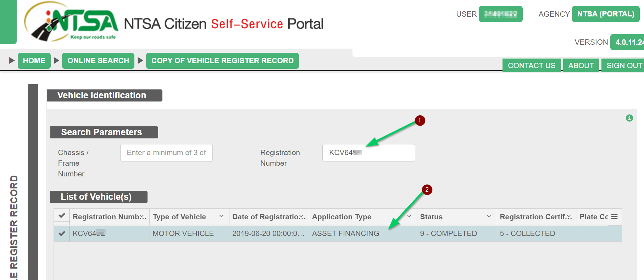Focus the Registration Number input field
This screenshot has width=644, height=280.
368,153
